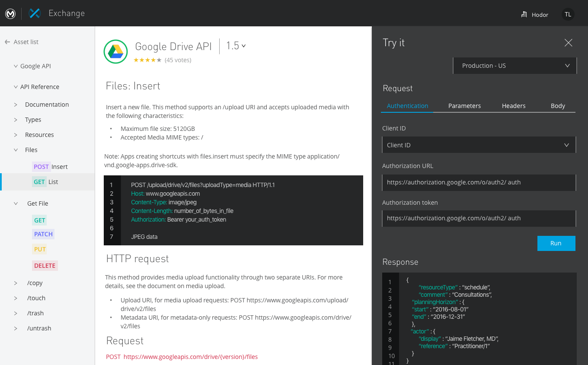The width and height of the screenshot is (588, 365).
Task: Click the Exchange title in header
Action: (x=67, y=13)
